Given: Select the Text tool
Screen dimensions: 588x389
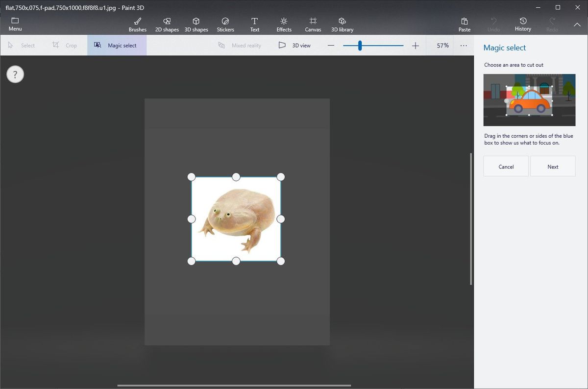Looking at the screenshot, I should [254, 24].
